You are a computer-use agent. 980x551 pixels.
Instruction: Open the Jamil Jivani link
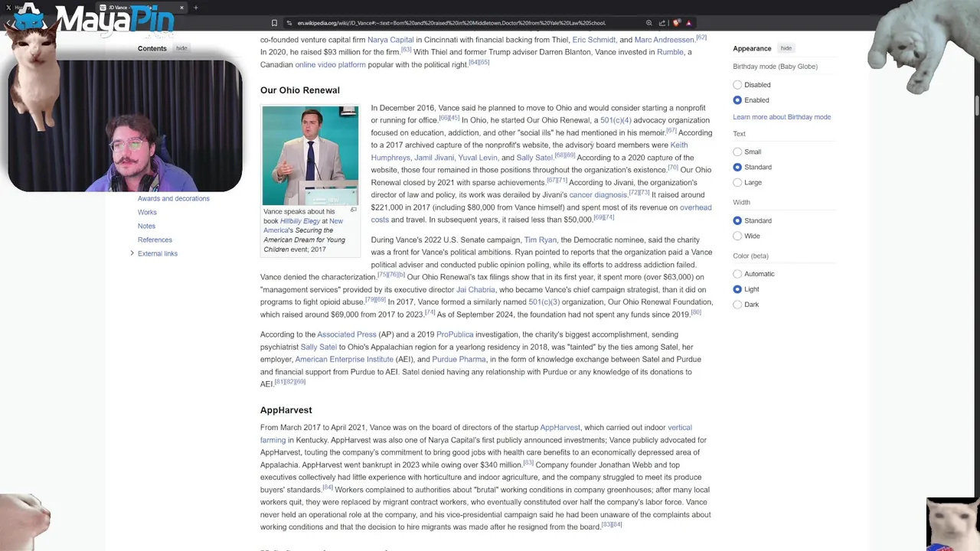[x=434, y=158]
